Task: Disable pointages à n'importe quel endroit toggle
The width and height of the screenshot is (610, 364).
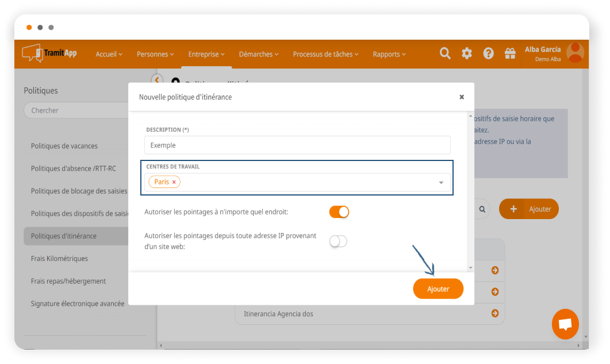Action: (x=339, y=212)
